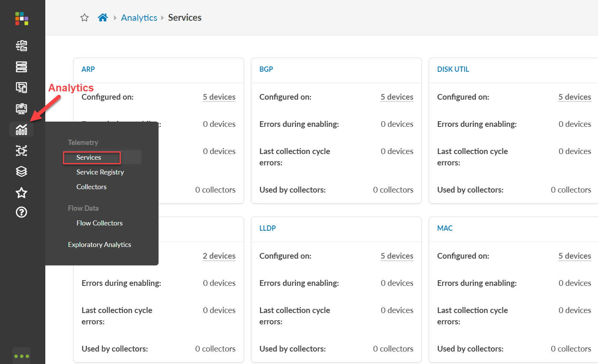Open the LLDP service card title
598x364 pixels.
coord(268,228)
